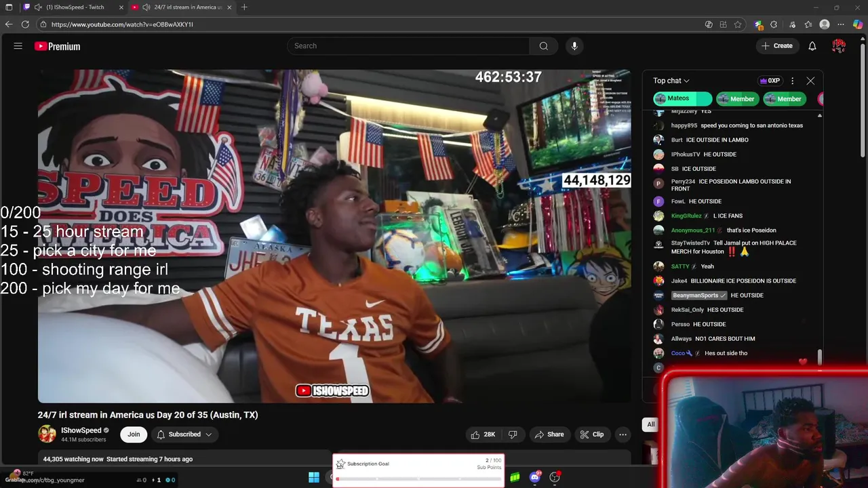This screenshot has height=488, width=868.
Task: Open IShowSpeed channel name link
Action: coord(81,430)
